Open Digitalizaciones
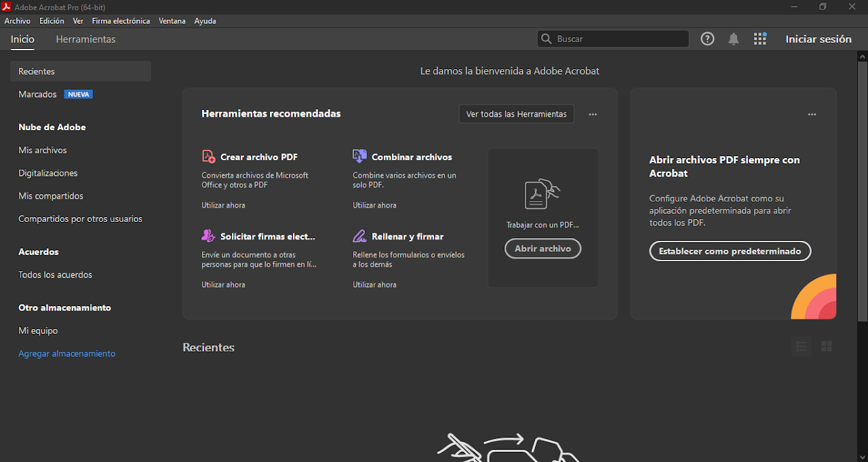 click(48, 173)
